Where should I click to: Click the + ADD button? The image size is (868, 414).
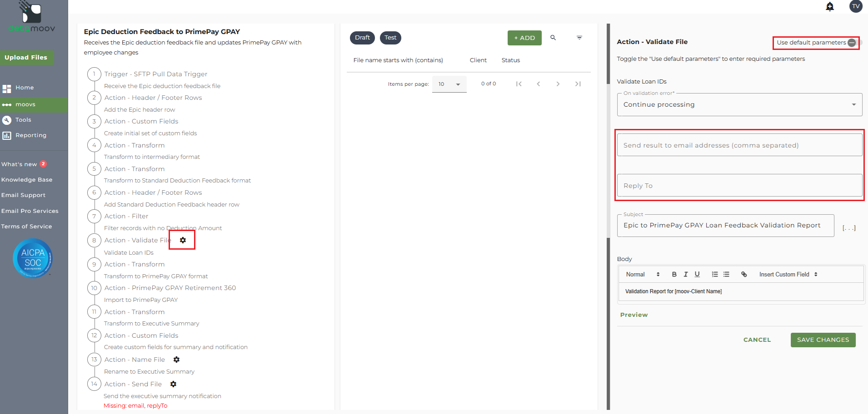point(524,38)
